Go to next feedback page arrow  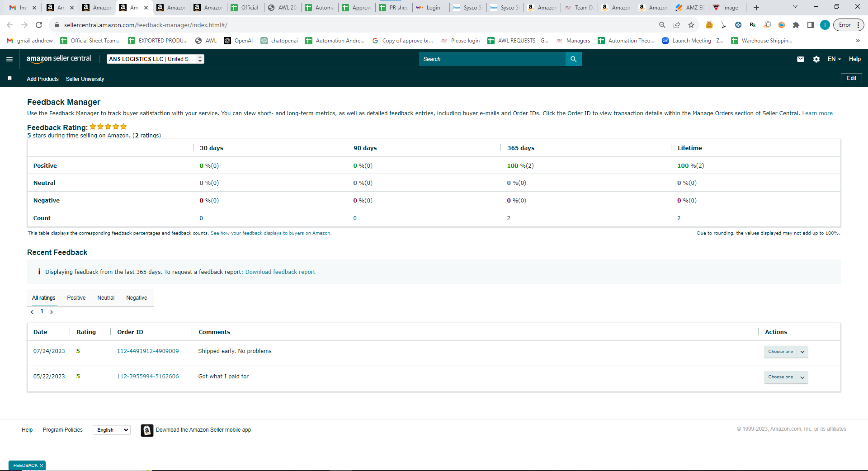52,312
